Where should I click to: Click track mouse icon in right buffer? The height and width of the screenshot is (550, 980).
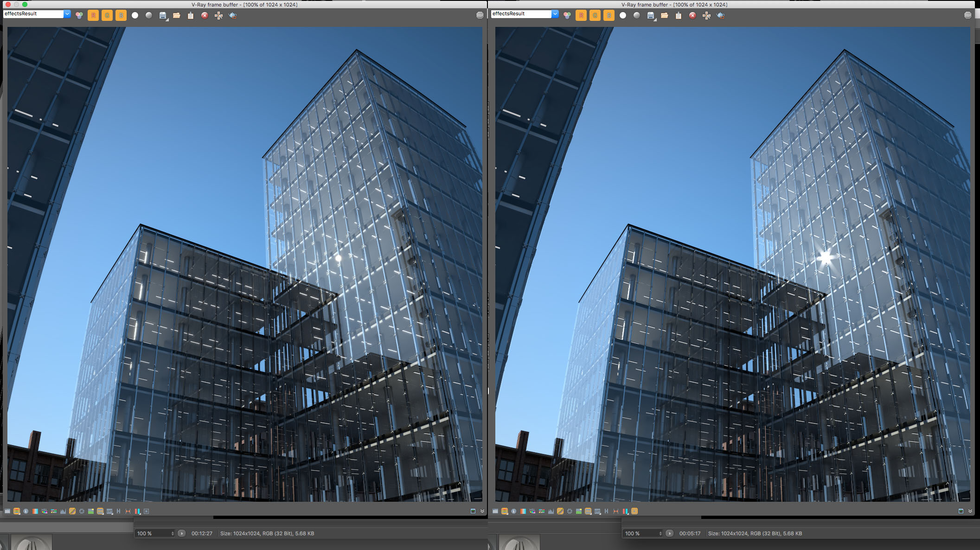[x=706, y=15]
